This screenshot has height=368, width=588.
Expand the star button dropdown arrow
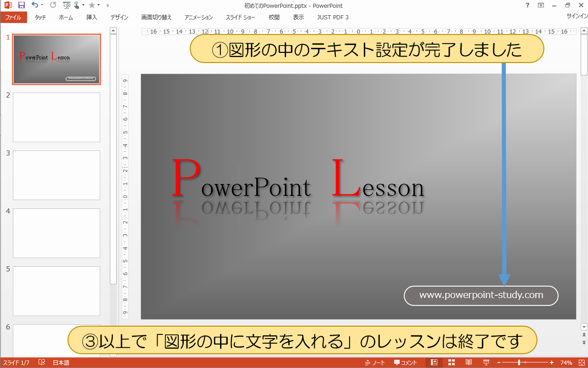(x=98, y=6)
